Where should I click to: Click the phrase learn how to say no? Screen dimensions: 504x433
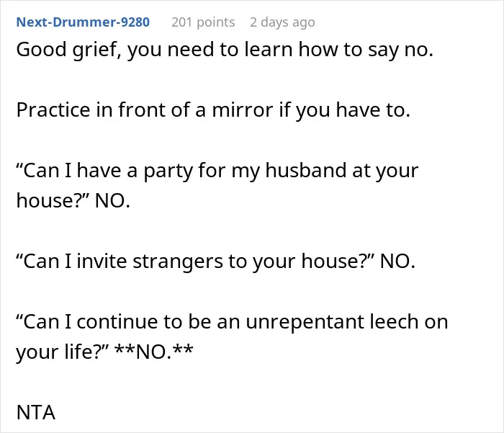[x=339, y=50]
